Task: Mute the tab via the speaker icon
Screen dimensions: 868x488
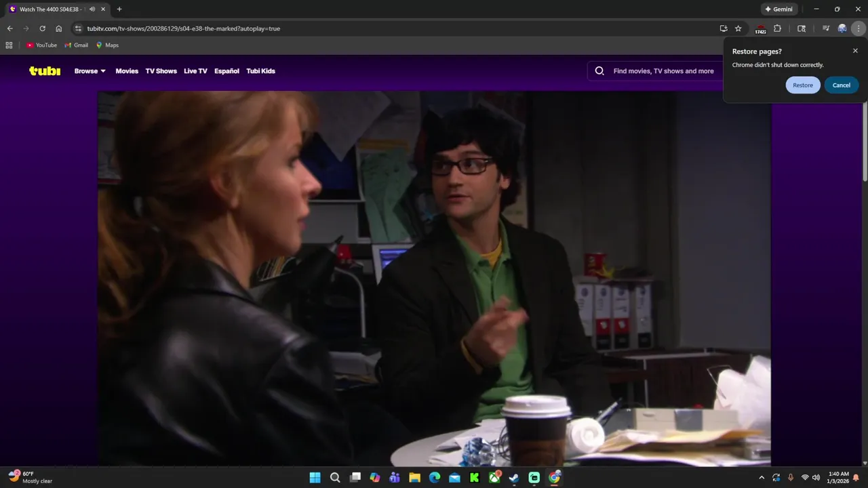Action: (x=92, y=9)
